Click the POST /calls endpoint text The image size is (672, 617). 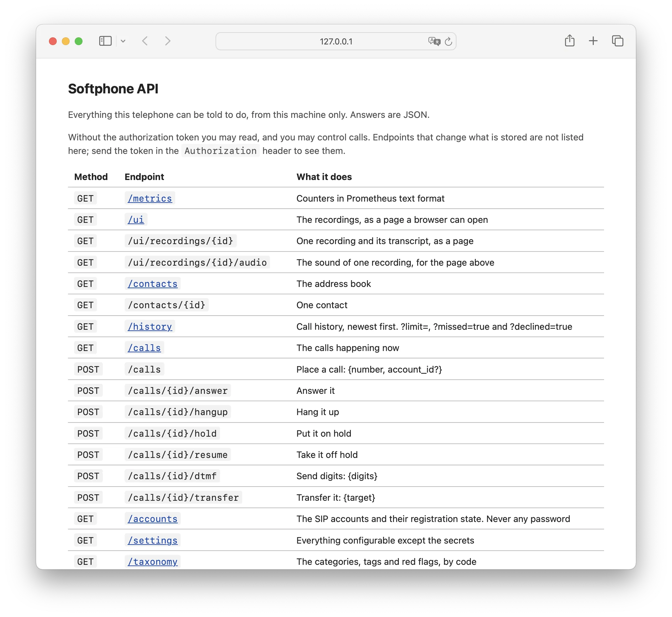pyautogui.click(x=144, y=369)
